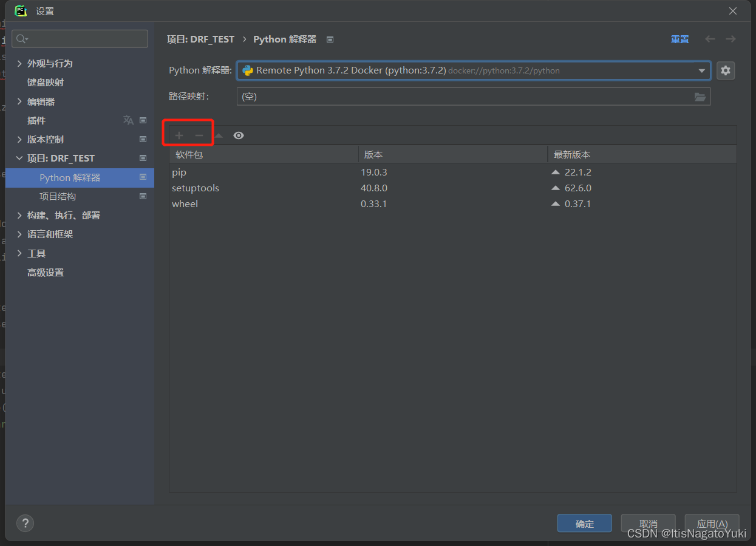Navigate forward with the right arrow
Screen dimensions: 756x546
(x=730, y=39)
